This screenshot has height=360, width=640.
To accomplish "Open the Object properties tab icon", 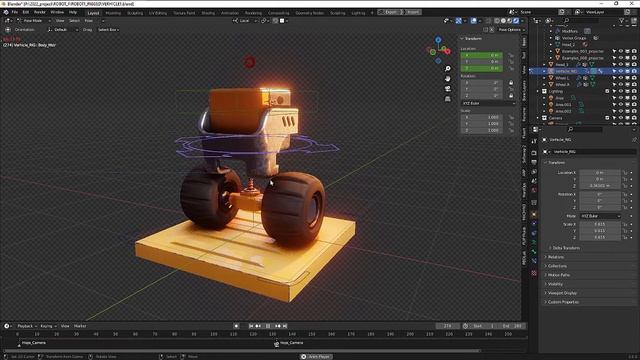I will [x=534, y=214].
